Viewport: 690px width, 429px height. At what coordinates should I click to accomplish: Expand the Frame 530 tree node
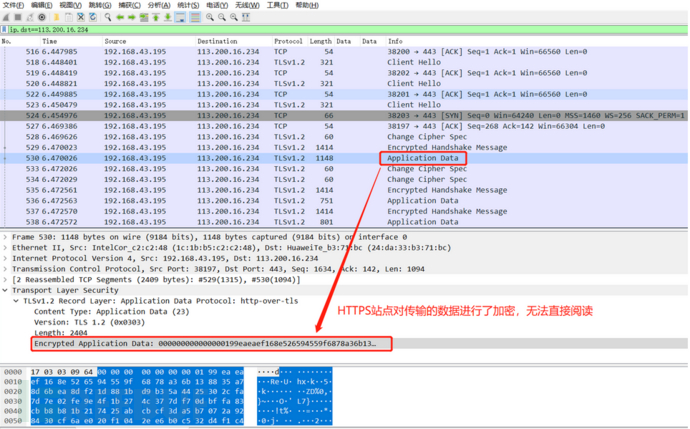pos(5,237)
